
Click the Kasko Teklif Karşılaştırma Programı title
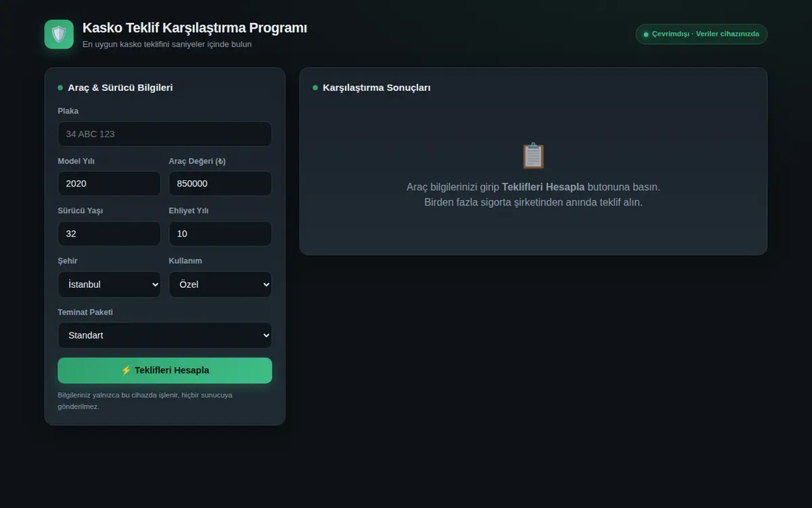(x=195, y=28)
